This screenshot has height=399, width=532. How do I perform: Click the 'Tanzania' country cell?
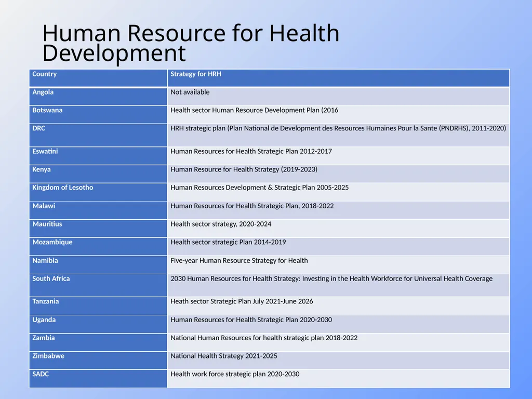coord(98,305)
